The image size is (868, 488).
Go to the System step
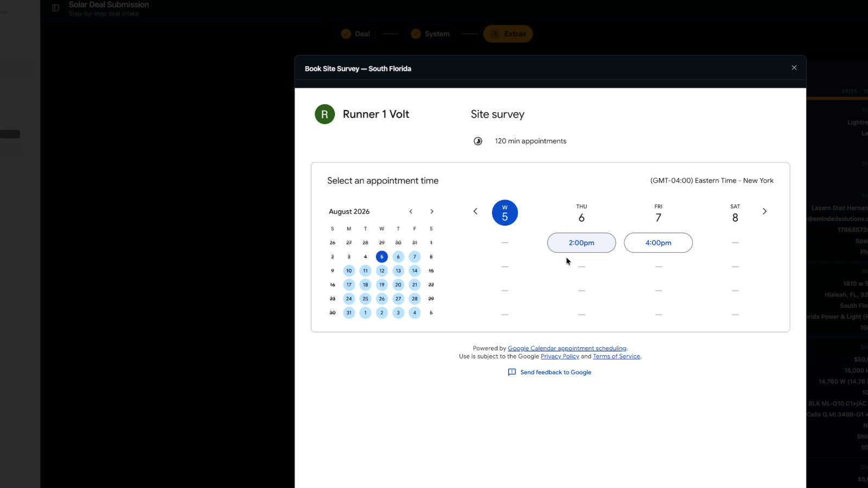[x=431, y=34]
